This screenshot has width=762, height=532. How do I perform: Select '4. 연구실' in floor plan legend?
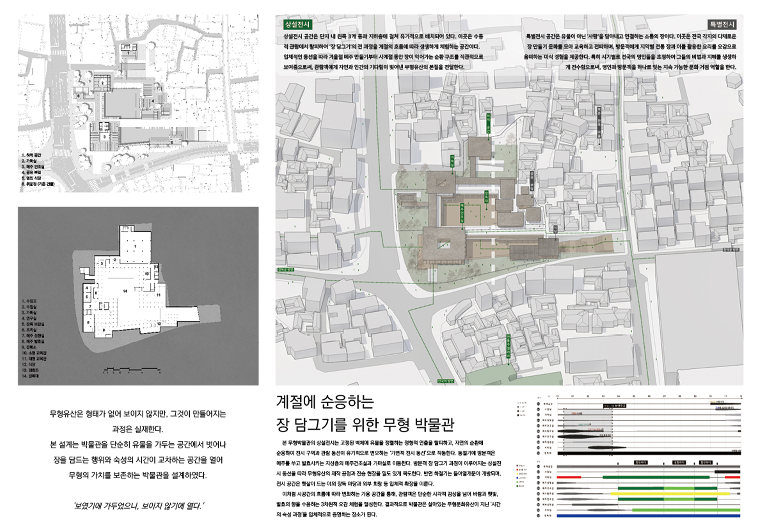[x=29, y=318]
